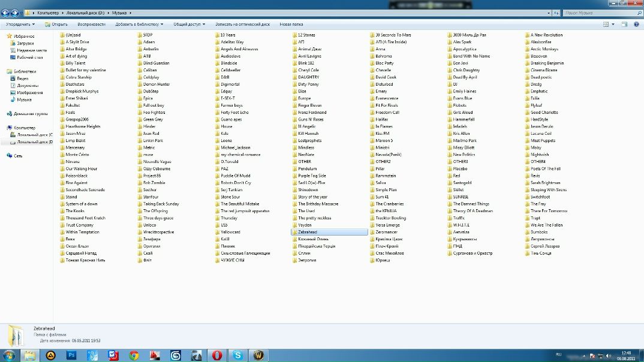This screenshot has height=362, width=644.
Task: Select the A New Revolution folder icon
Action: coord(527,35)
